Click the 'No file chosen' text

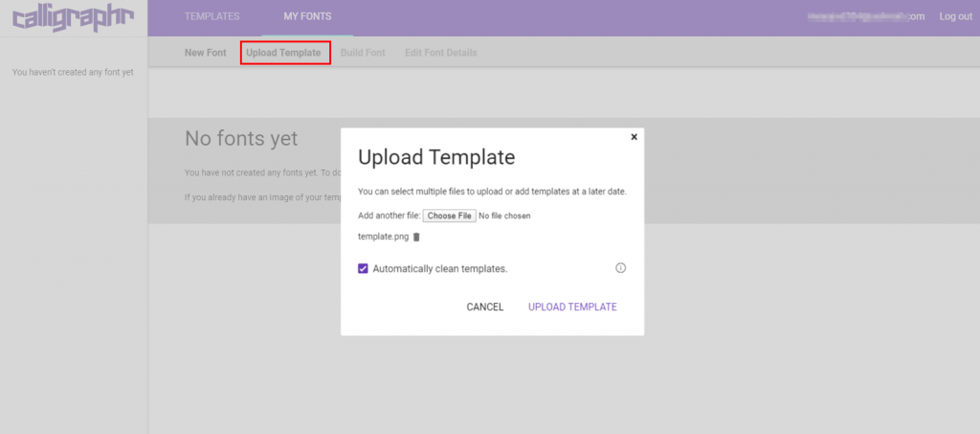[x=504, y=216]
